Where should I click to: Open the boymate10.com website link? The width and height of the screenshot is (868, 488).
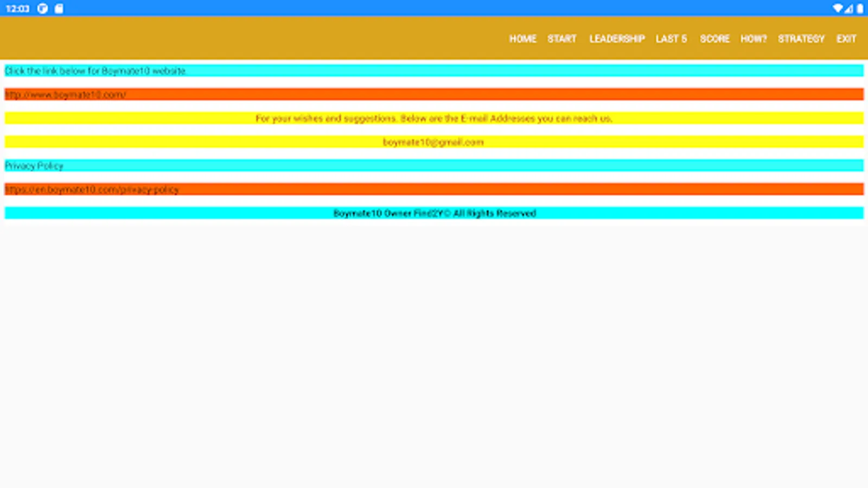(x=65, y=95)
